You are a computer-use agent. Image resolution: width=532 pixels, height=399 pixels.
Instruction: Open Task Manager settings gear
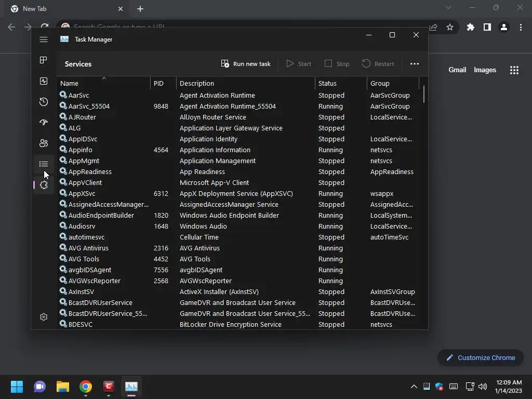click(44, 317)
